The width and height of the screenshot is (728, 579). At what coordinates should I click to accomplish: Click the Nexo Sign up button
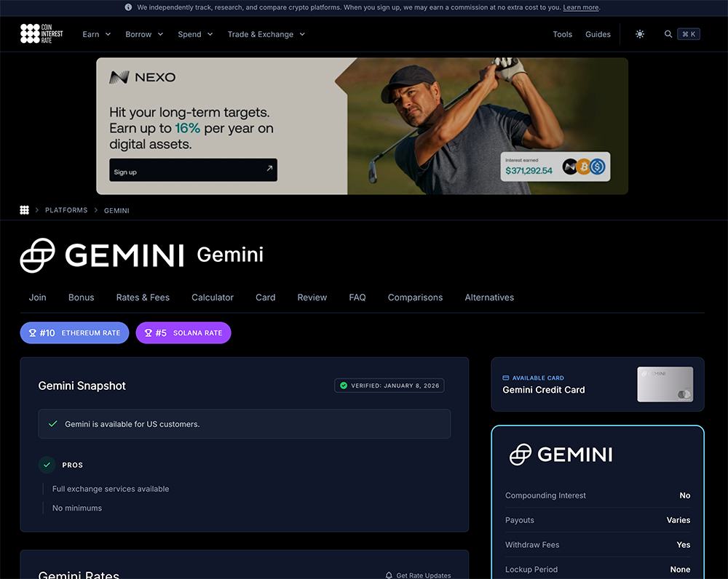pos(193,169)
